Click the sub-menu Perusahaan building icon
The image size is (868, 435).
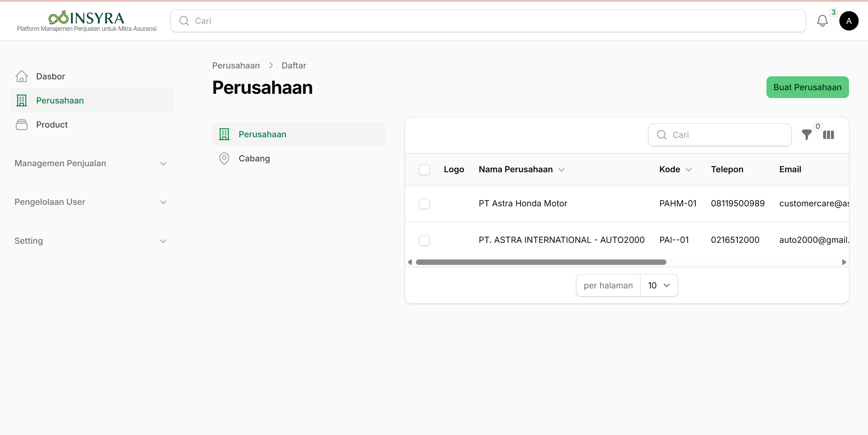pyautogui.click(x=224, y=134)
